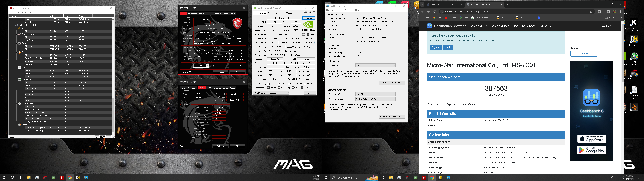Click the Lookup button in GPU-Z

309,18
